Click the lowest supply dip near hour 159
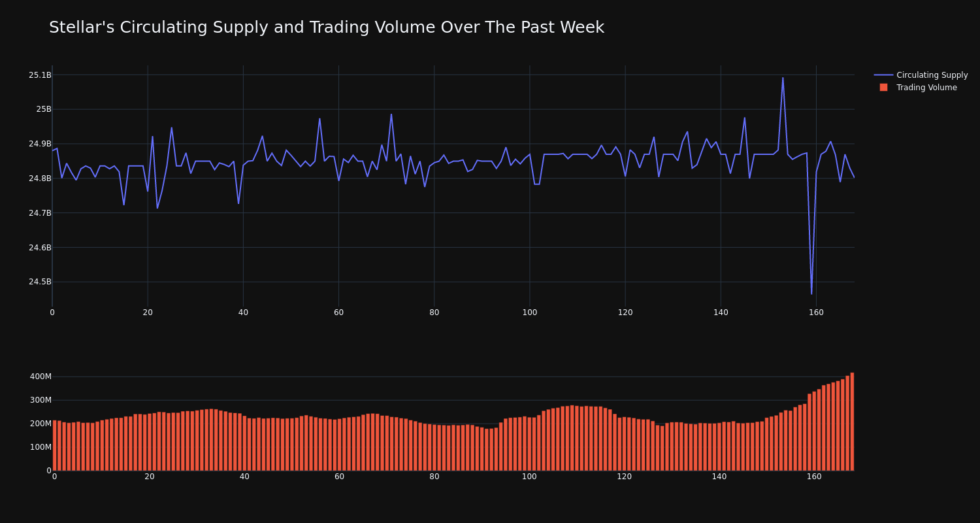 tap(811, 294)
